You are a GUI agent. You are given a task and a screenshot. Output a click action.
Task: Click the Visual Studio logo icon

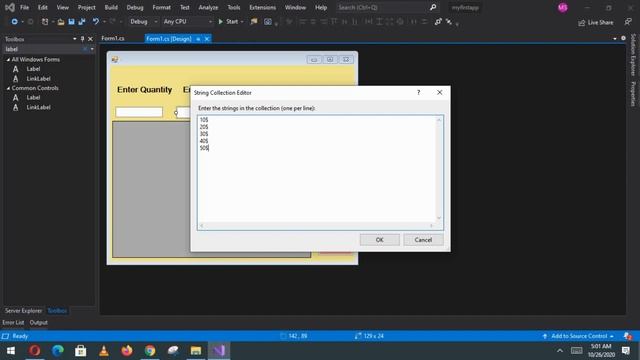[x=10, y=7]
